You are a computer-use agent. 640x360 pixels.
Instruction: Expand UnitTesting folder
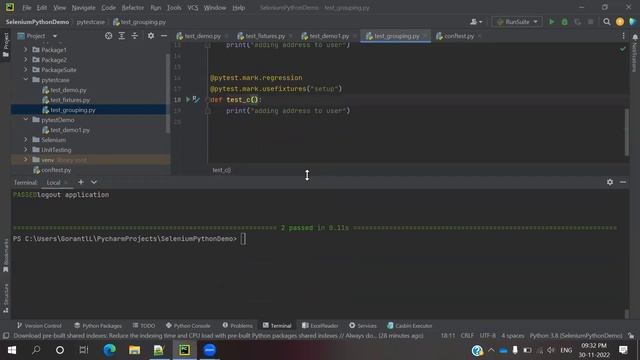click(x=26, y=150)
